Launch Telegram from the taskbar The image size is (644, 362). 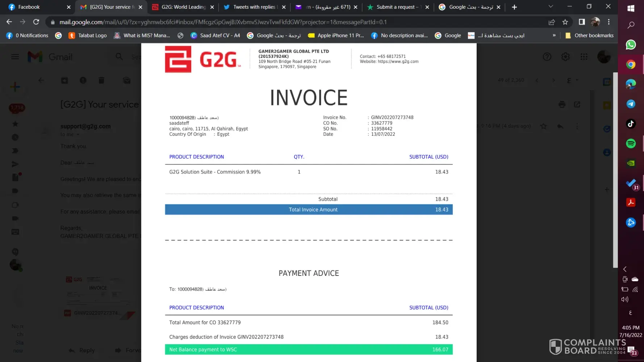pyautogui.click(x=631, y=104)
